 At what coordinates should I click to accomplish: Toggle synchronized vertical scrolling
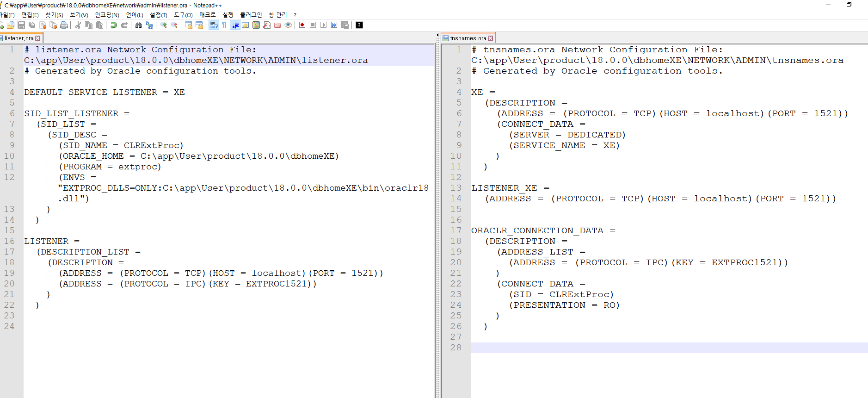(x=189, y=25)
